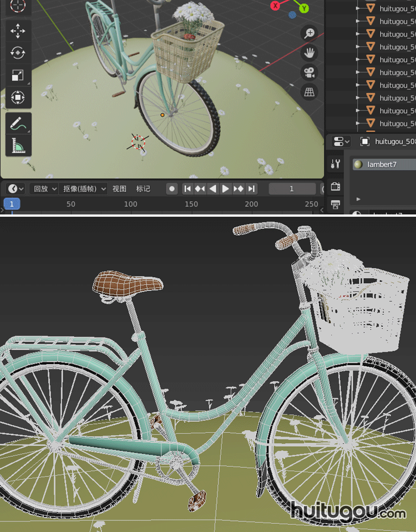Toggle auto keying record button
The height and width of the screenshot is (532, 416).
click(172, 189)
